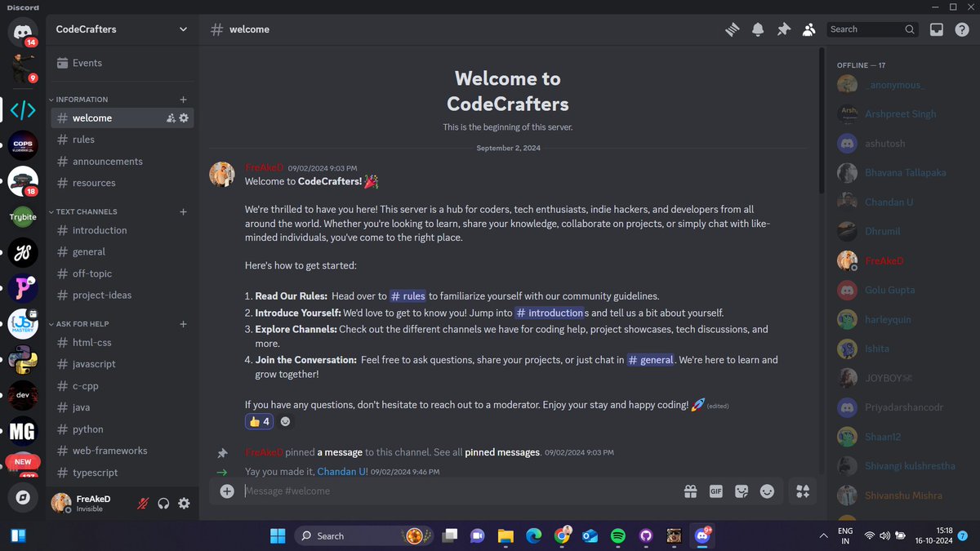Open notification settings bell icon
Image resolution: width=980 pixels, height=551 pixels.
coord(758,29)
